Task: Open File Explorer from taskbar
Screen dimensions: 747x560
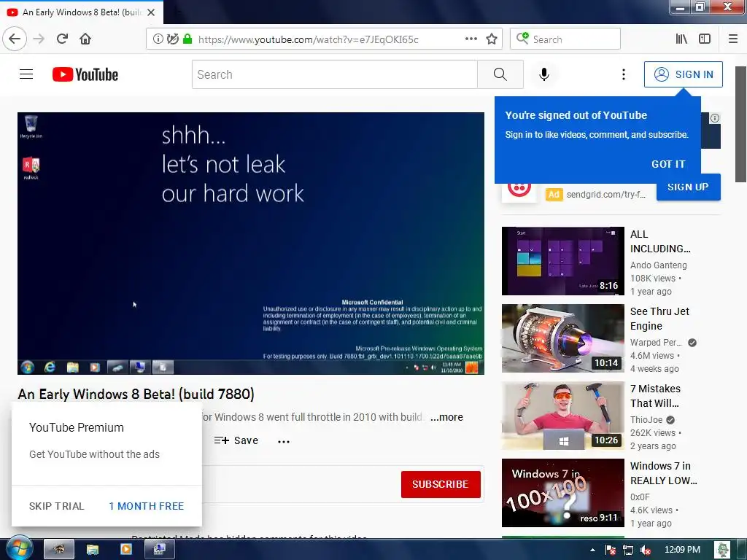Action: tap(93, 549)
